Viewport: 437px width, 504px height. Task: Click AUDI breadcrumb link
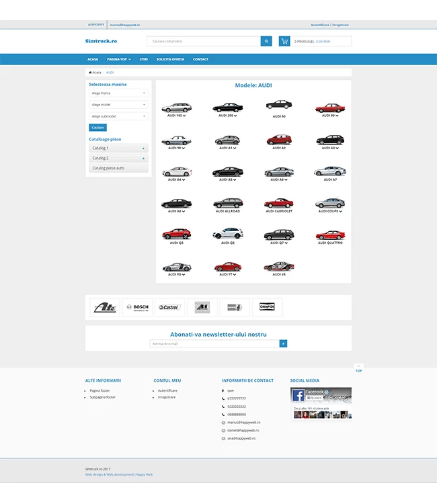[110, 73]
